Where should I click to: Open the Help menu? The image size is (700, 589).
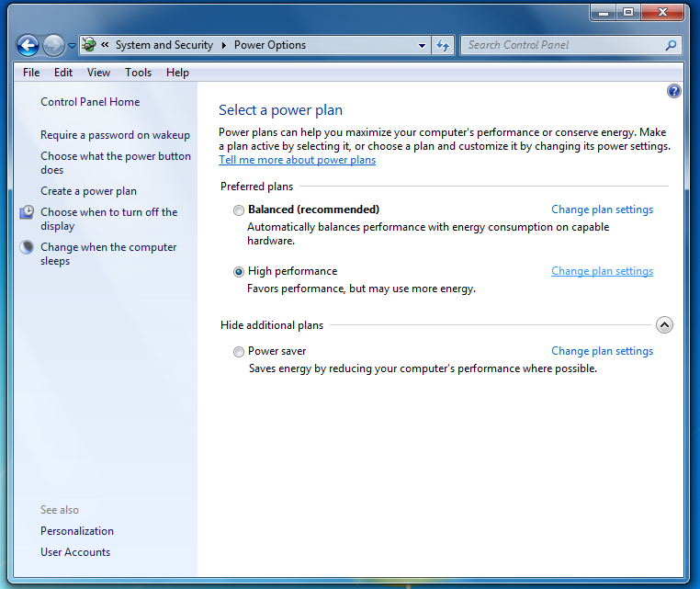click(x=177, y=73)
